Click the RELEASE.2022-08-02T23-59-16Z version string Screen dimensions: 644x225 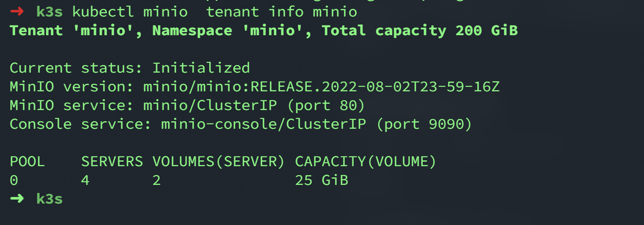(x=375, y=87)
